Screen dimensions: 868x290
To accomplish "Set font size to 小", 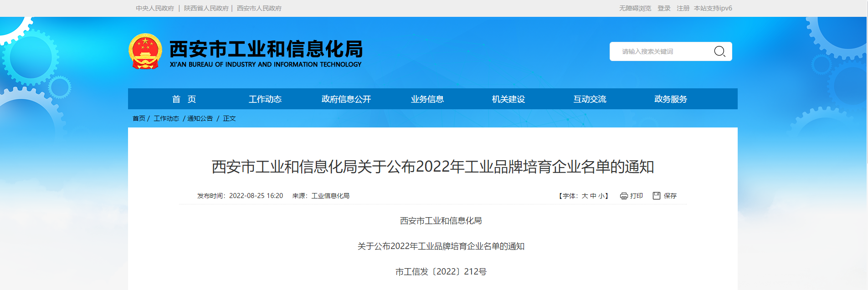I will click(601, 196).
